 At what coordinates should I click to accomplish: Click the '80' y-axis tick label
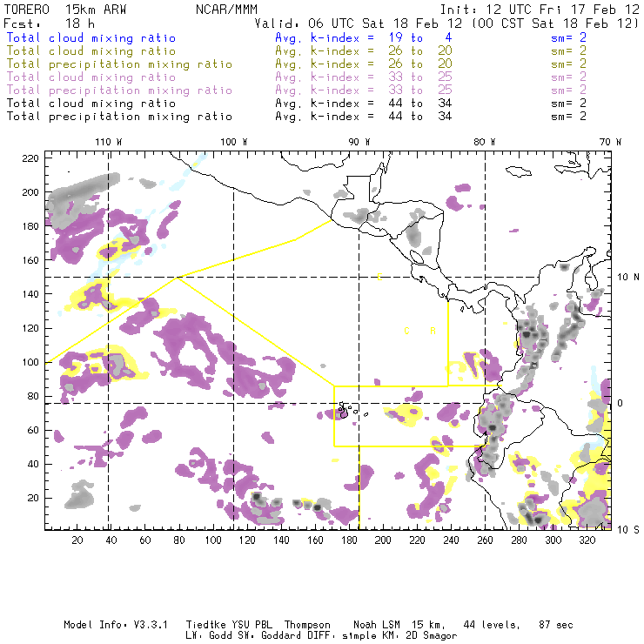33,396
